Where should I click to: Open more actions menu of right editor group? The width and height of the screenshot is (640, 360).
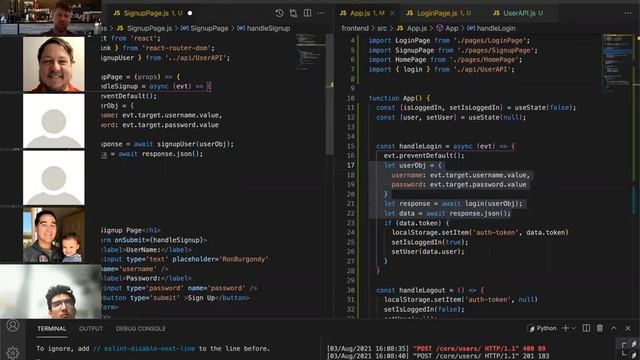point(628,13)
